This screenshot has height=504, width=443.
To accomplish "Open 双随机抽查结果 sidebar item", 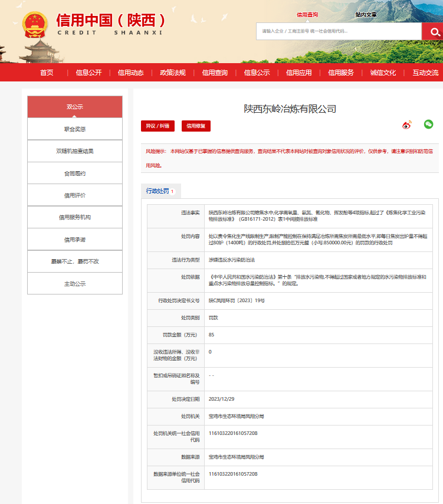I will coord(75,151).
